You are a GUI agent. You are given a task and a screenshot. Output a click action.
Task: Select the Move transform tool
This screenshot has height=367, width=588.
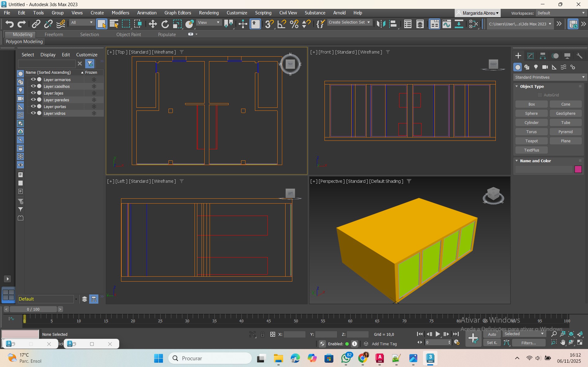(153, 24)
